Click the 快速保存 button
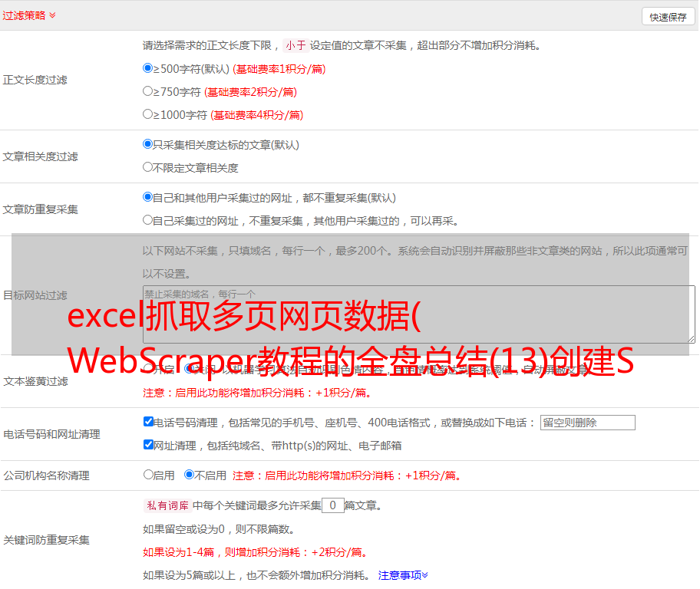This screenshot has width=700, height=589. pyautogui.click(x=668, y=17)
